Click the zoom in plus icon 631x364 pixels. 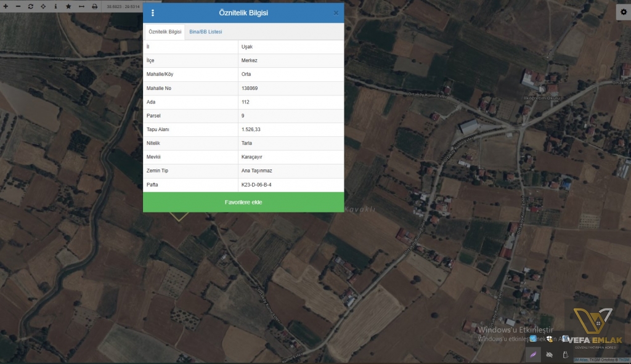click(6, 6)
